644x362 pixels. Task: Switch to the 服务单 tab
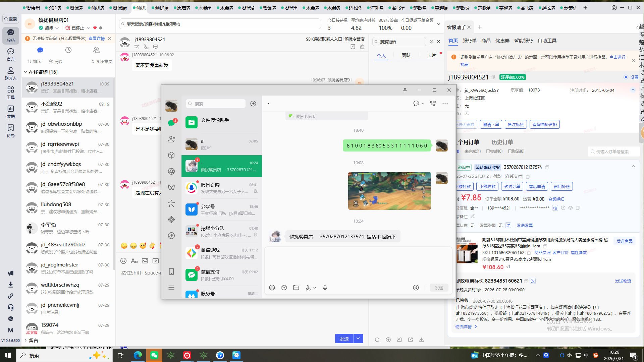[469, 41]
